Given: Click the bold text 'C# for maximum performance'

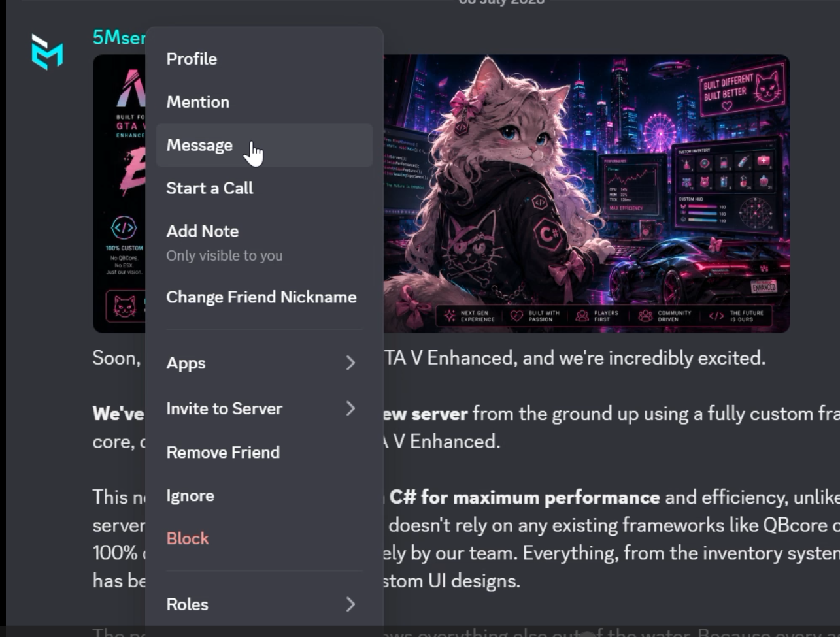Looking at the screenshot, I should [524, 497].
